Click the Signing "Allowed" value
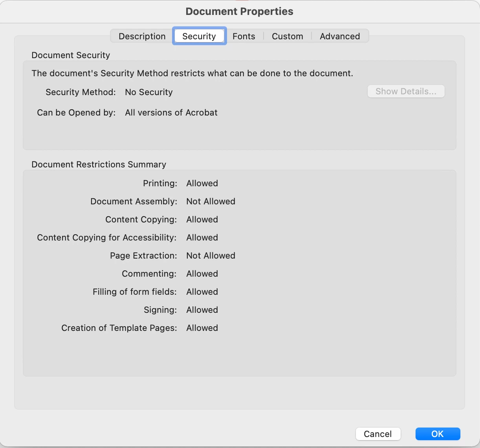 202,310
